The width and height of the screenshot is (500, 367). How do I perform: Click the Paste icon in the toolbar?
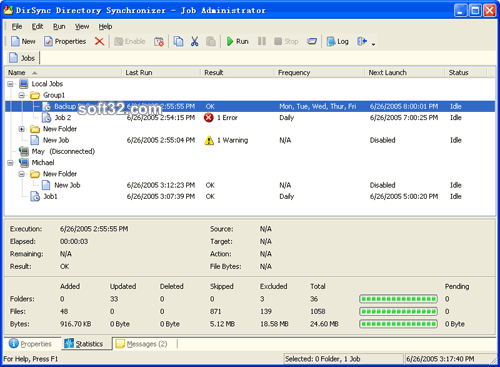[x=211, y=41]
